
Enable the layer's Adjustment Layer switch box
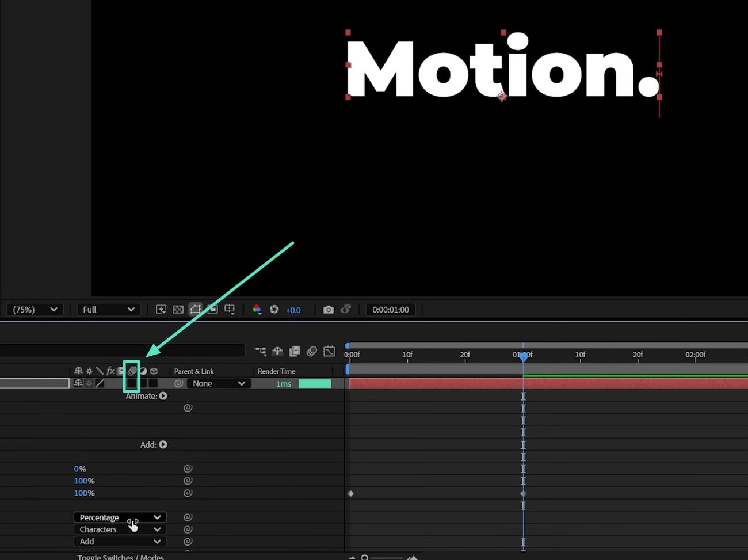pos(143,383)
